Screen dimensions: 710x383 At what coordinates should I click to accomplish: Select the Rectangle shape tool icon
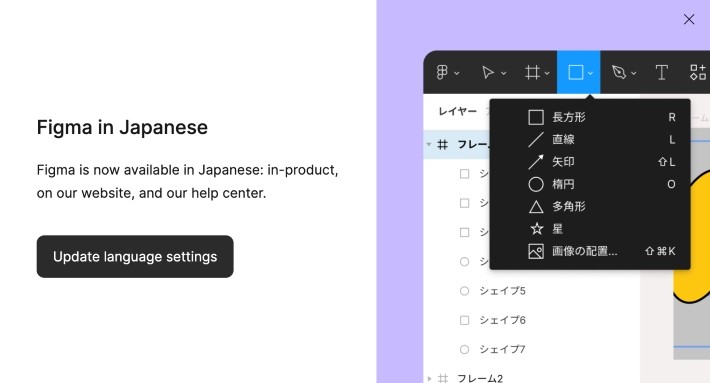tap(576, 72)
